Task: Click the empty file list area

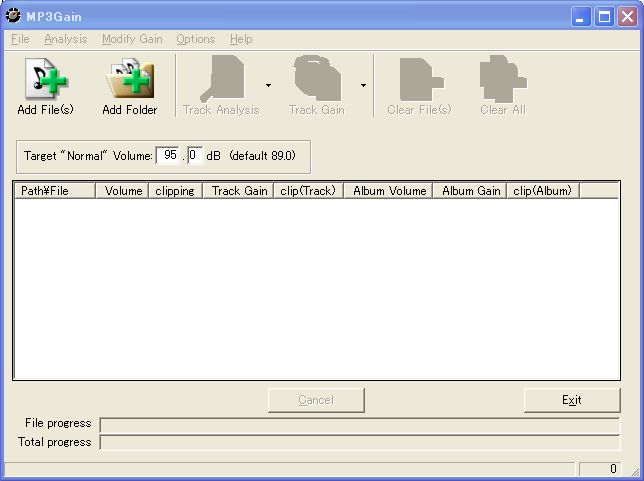Action: [x=316, y=289]
